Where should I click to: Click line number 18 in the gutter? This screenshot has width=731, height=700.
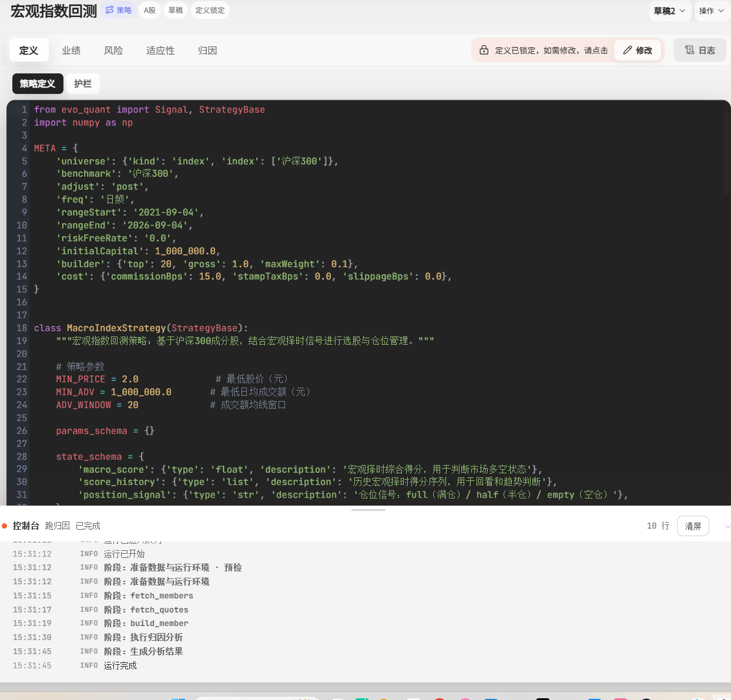tap(22, 328)
